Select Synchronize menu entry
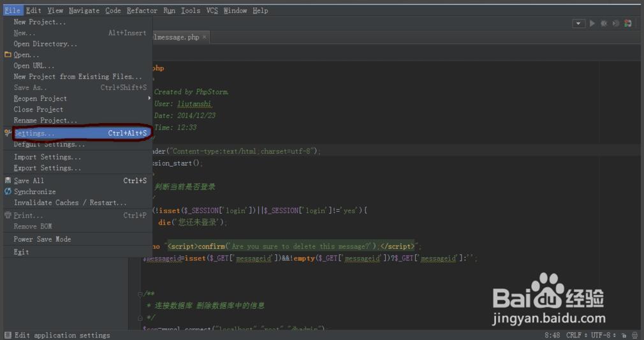 [78, 191]
